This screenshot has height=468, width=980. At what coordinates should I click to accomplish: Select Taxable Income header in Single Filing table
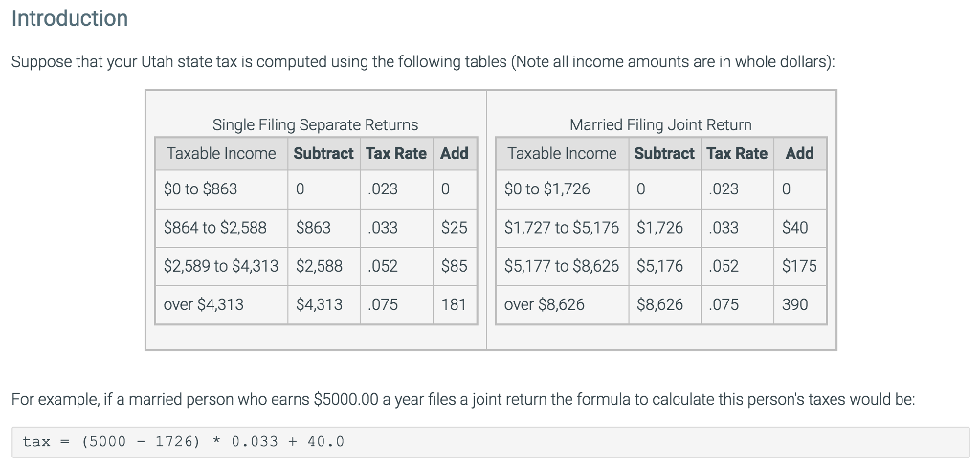[x=221, y=153]
